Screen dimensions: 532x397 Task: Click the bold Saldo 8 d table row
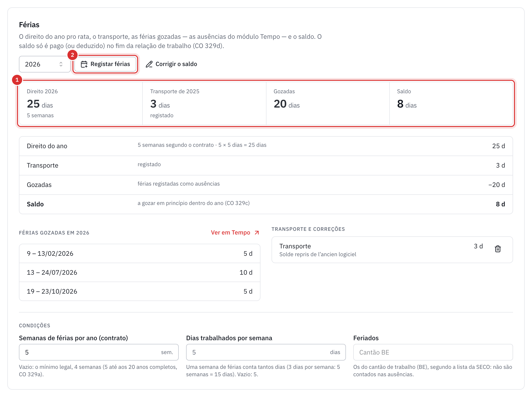(x=266, y=204)
